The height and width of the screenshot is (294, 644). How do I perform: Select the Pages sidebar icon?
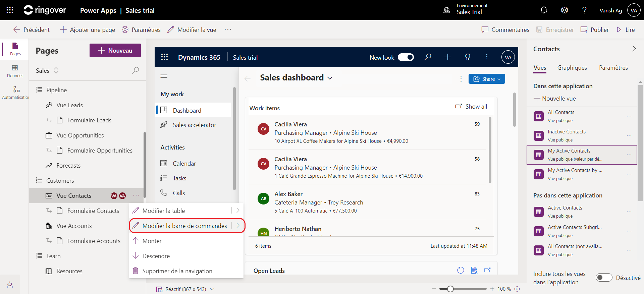coord(15,49)
